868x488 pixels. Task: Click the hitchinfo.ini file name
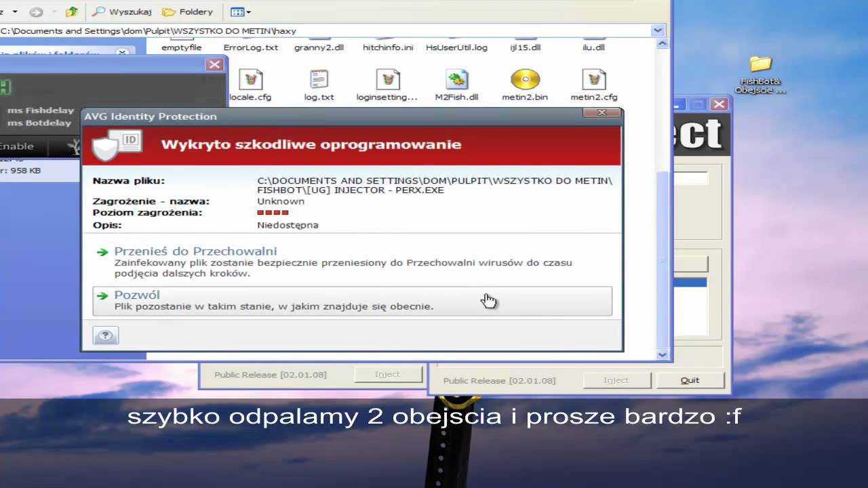[x=388, y=47]
